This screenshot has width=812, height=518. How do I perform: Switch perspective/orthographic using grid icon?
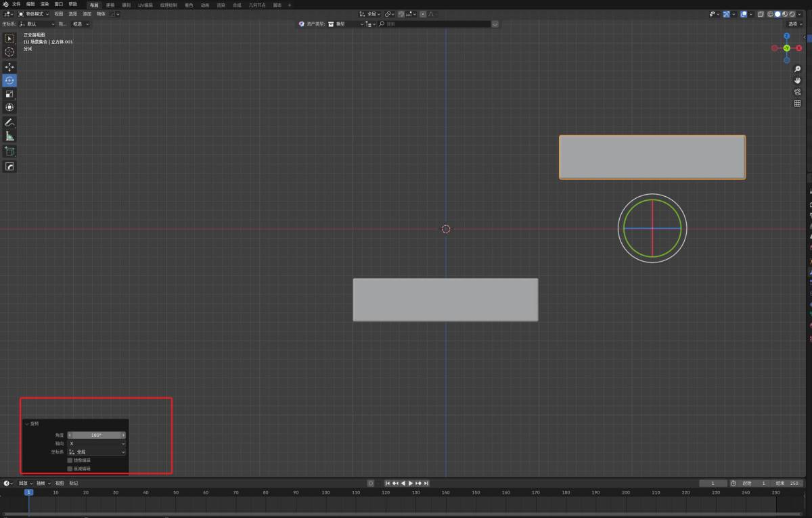(797, 103)
